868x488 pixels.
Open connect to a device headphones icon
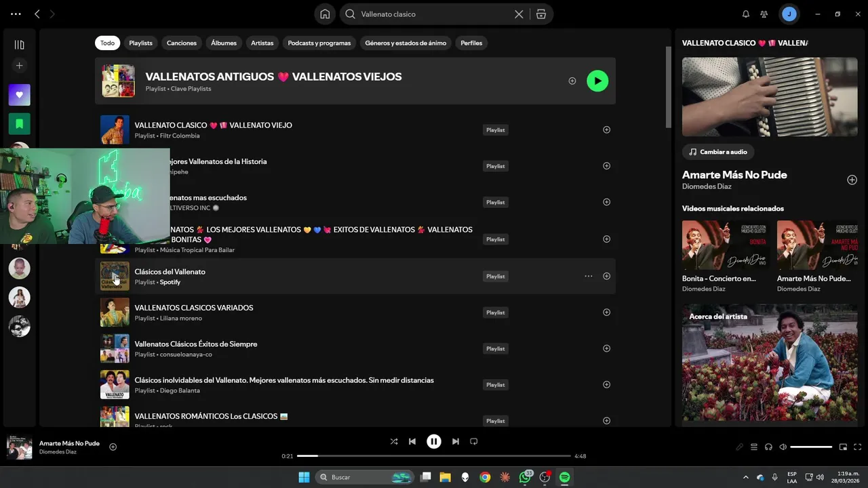tap(768, 447)
